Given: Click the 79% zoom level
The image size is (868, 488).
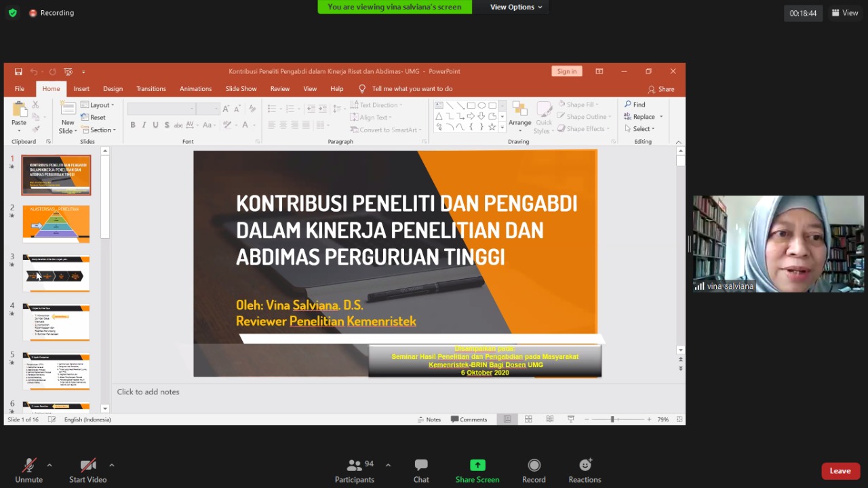Looking at the screenshot, I should point(663,419).
